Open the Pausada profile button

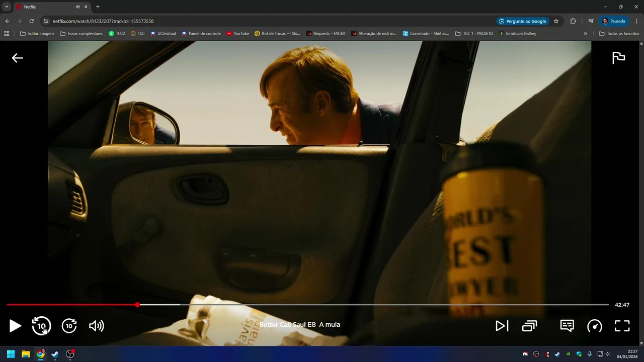pos(614,21)
